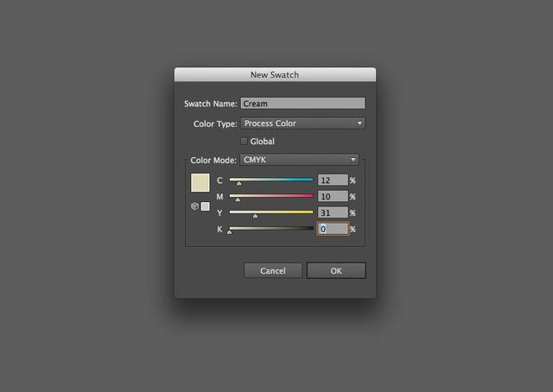
Task: Click the Cyan slider track
Action: 271,180
